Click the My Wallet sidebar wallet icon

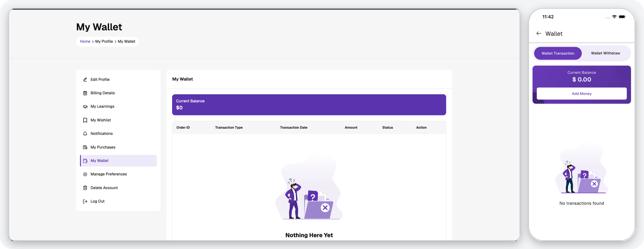(85, 161)
